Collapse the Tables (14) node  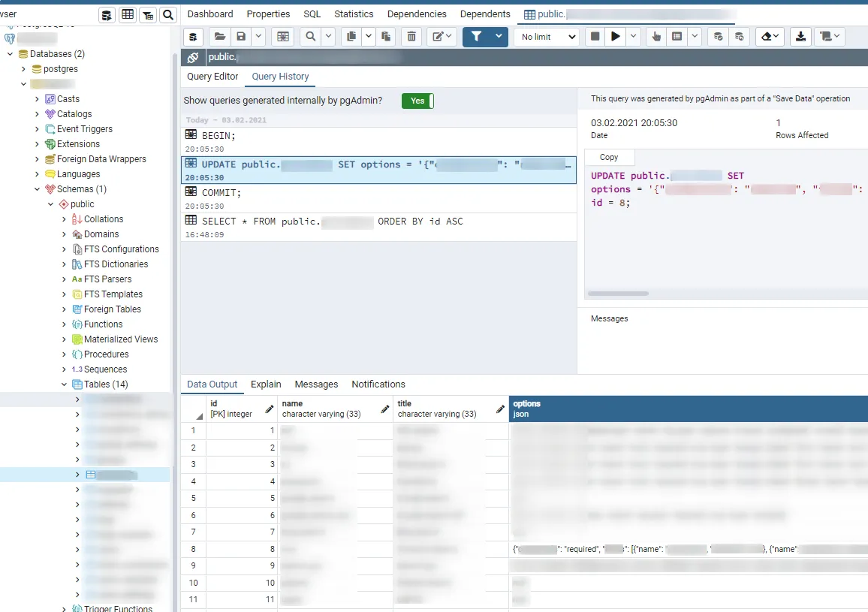click(64, 384)
